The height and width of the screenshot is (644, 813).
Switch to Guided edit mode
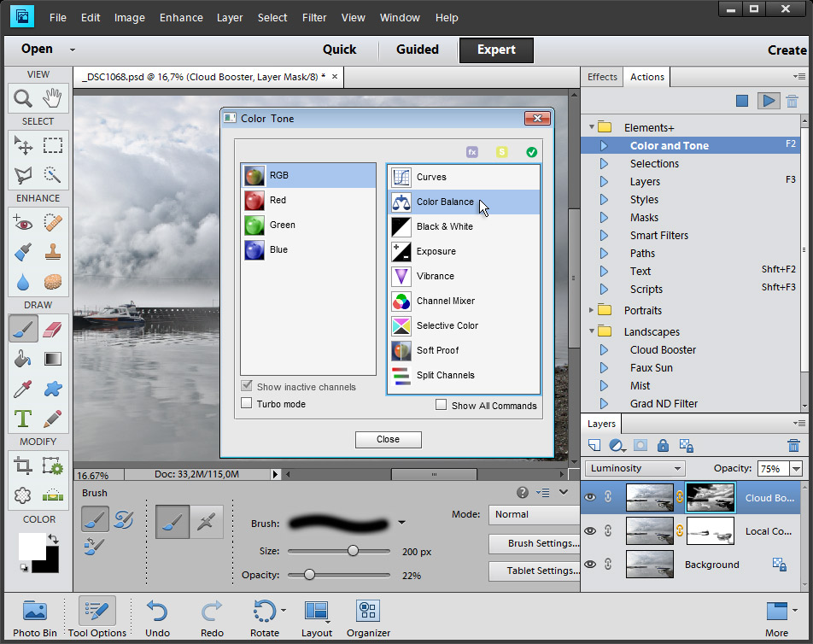tap(418, 50)
